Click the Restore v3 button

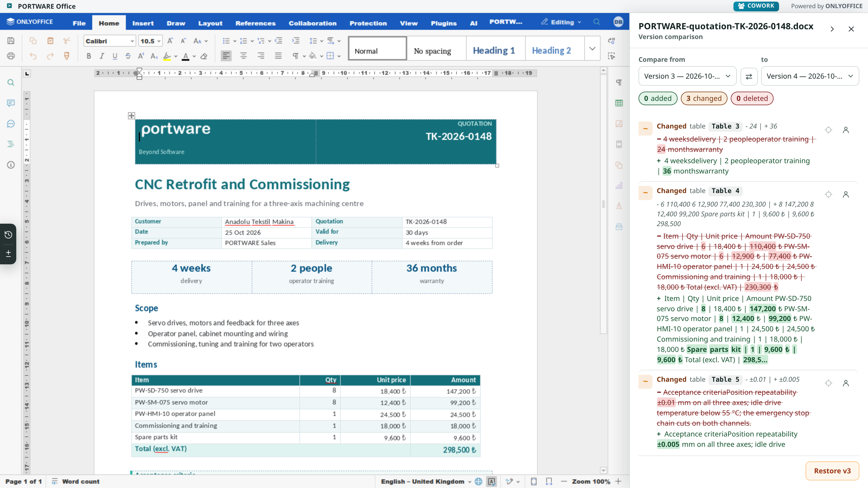click(x=832, y=471)
